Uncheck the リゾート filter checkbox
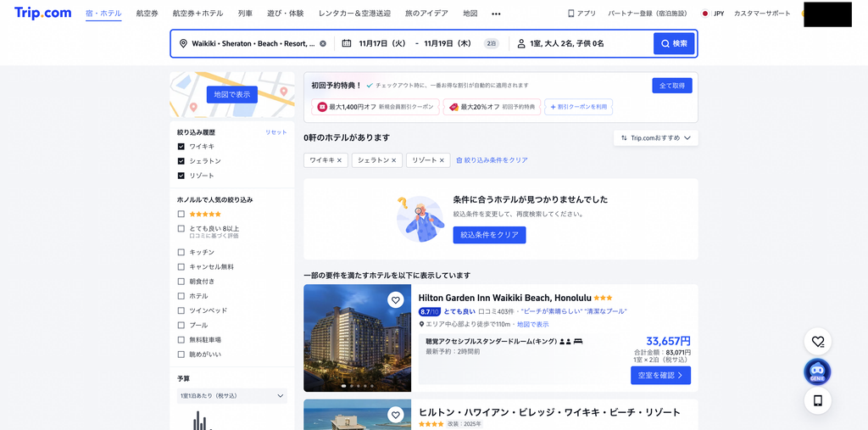This screenshot has width=868, height=430. [x=181, y=175]
